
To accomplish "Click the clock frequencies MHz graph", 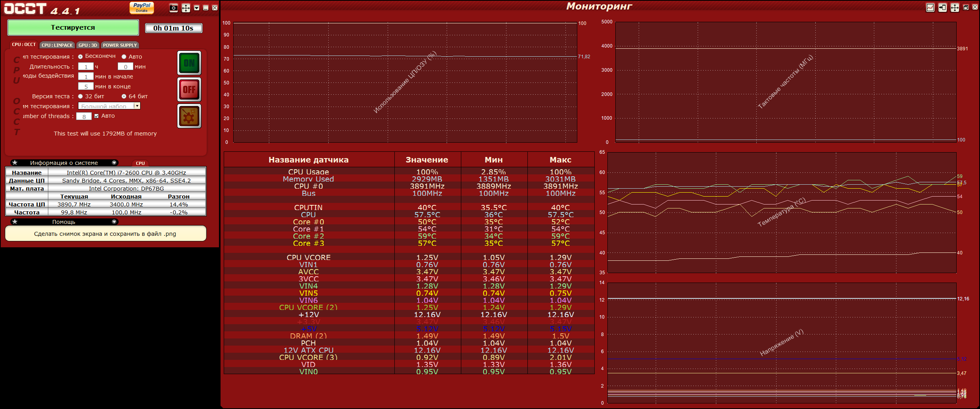I will (786, 82).
